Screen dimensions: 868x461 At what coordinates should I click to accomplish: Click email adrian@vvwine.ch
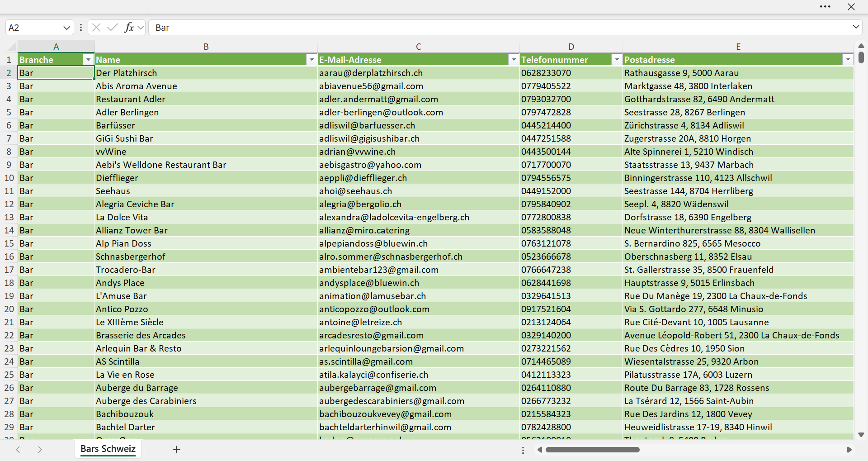tap(419, 152)
